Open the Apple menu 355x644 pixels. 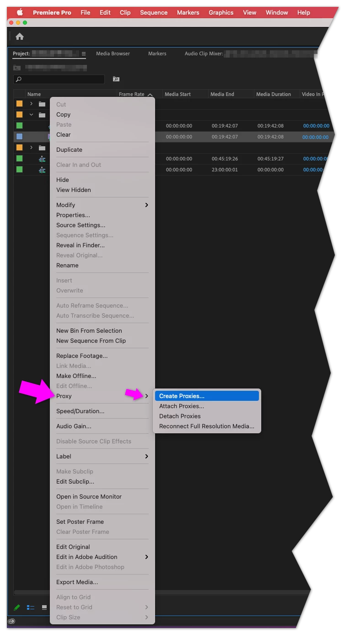click(20, 12)
